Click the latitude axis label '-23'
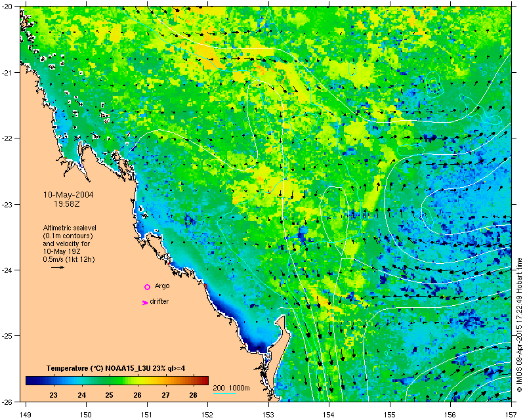This screenshot has height=420, width=525. [x=7, y=204]
